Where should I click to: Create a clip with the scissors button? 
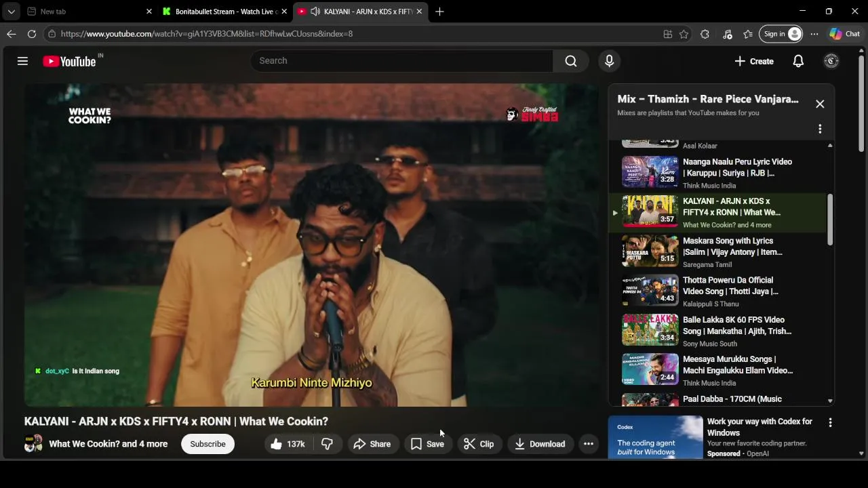479,444
